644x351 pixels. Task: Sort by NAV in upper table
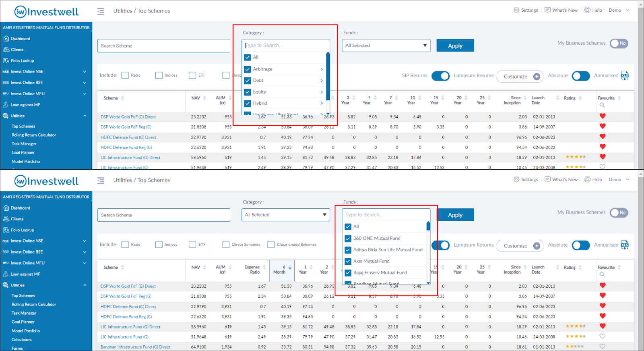[204, 98]
